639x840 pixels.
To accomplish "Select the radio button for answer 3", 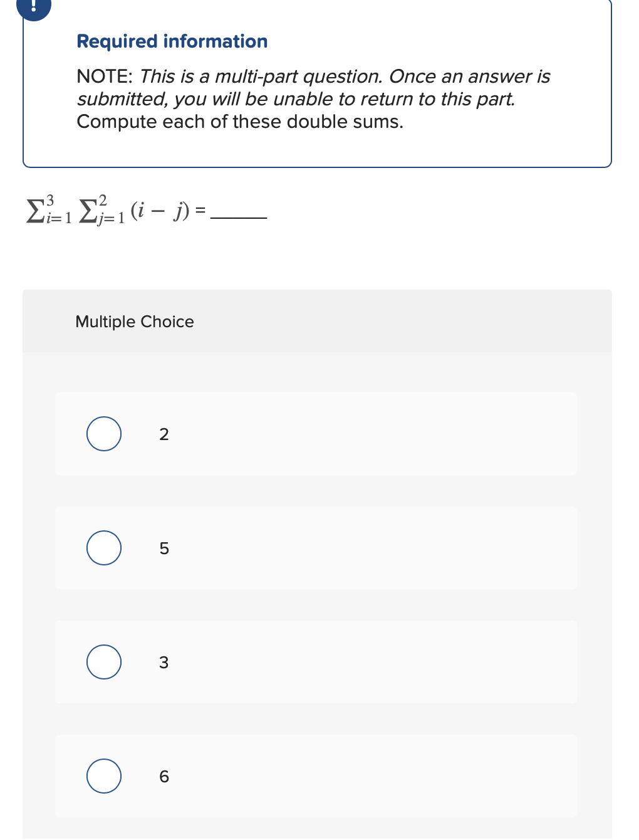I will pyautogui.click(x=103, y=662).
